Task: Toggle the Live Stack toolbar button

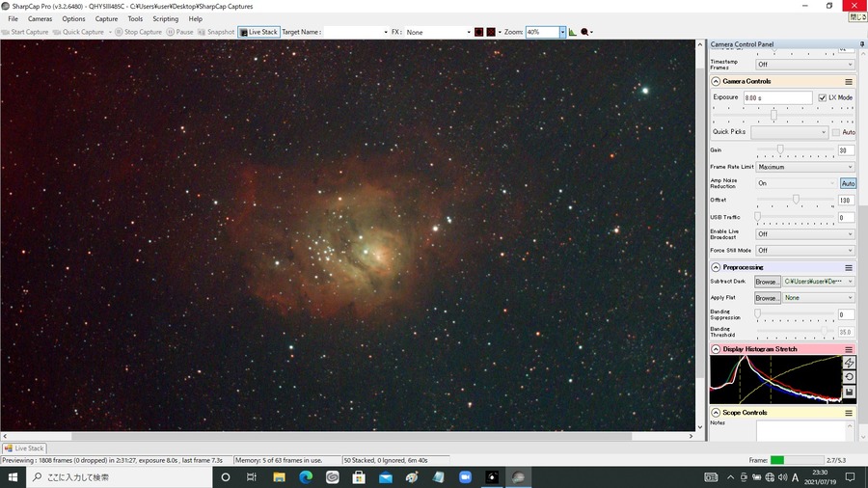Action: point(258,32)
